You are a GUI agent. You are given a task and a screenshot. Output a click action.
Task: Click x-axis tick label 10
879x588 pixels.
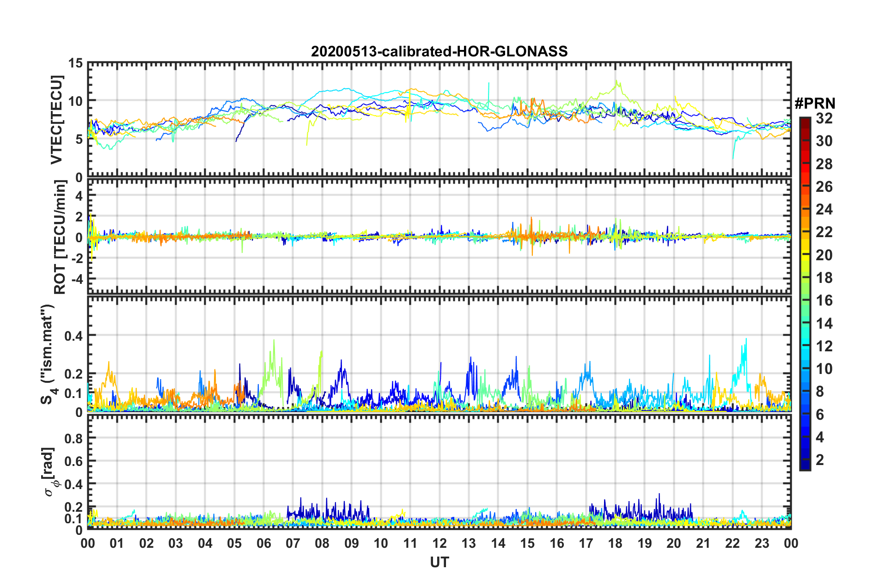(x=381, y=543)
